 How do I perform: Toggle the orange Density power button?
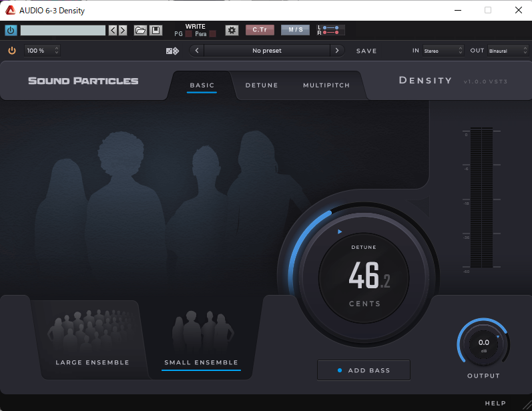tap(12, 51)
